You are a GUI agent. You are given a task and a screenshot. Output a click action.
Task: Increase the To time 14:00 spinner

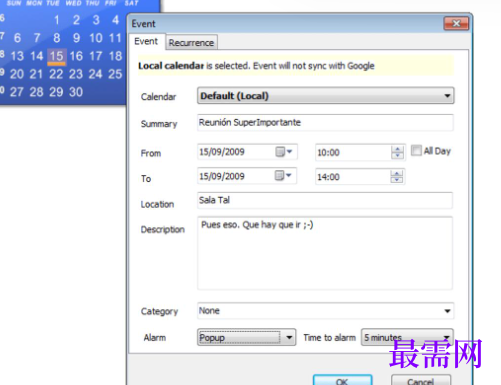[397, 173]
